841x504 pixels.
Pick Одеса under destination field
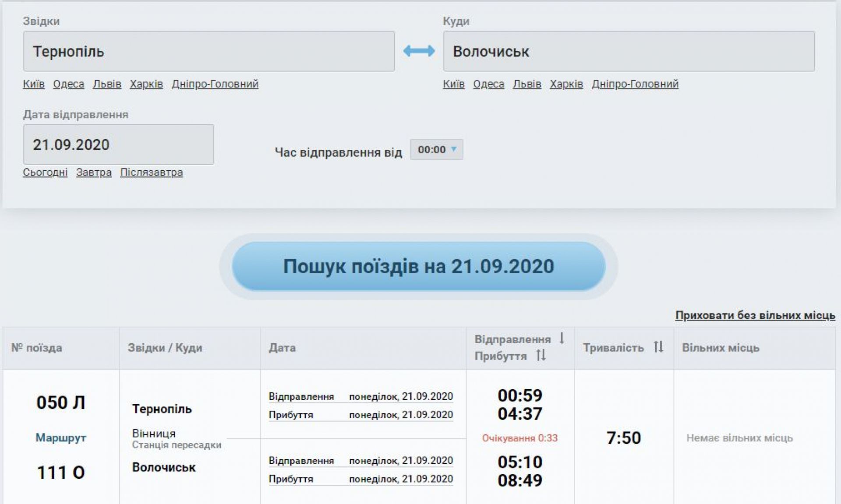pos(488,84)
